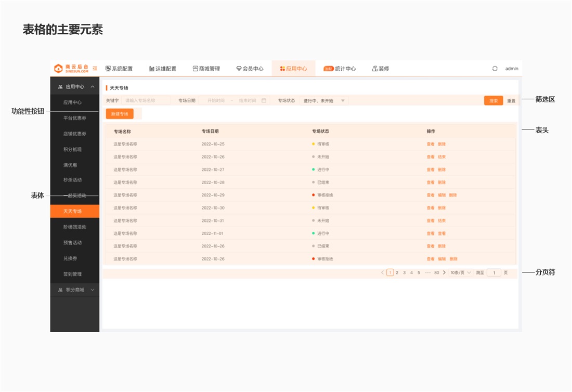572x392 pixels.
Task: Click the 重置 button
Action: coord(511,101)
